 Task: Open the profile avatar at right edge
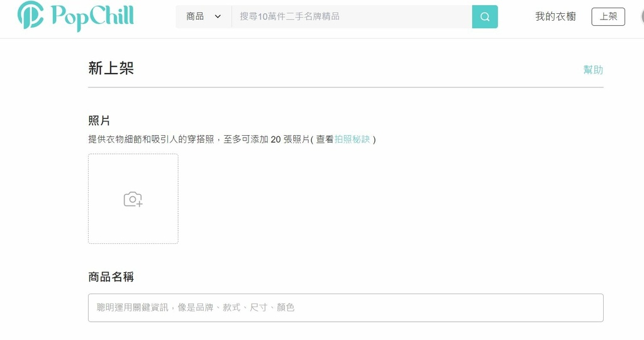[640, 17]
